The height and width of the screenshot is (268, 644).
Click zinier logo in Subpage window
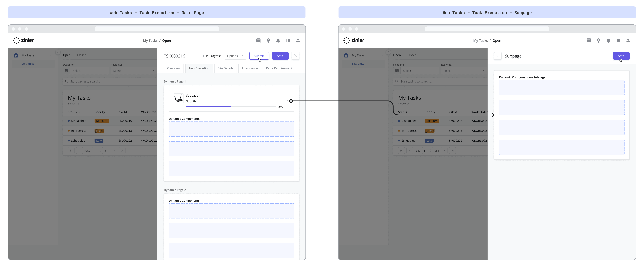[354, 40]
